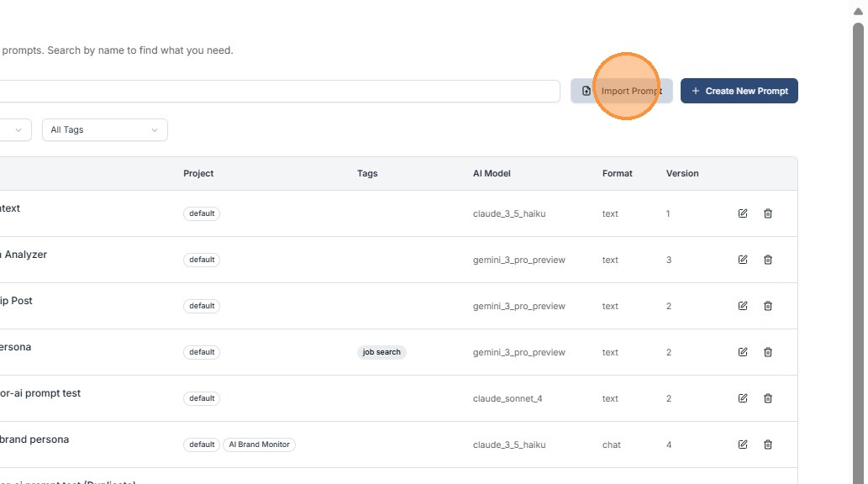Edit the claude_sonnet_4 prompt

pyautogui.click(x=743, y=398)
